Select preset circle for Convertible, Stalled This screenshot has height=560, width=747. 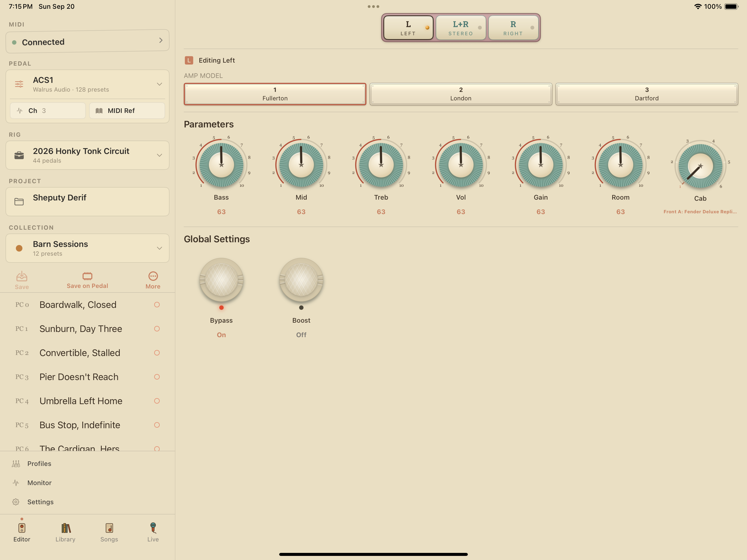157,353
